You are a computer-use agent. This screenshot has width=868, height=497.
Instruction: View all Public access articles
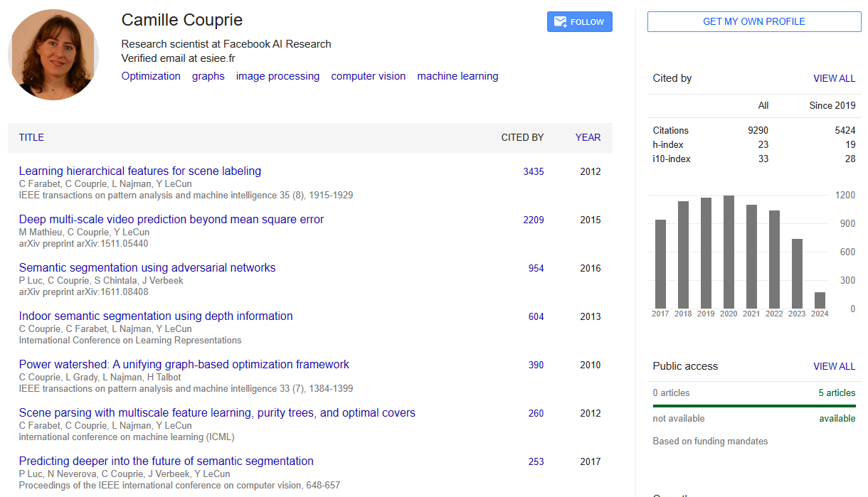click(834, 366)
